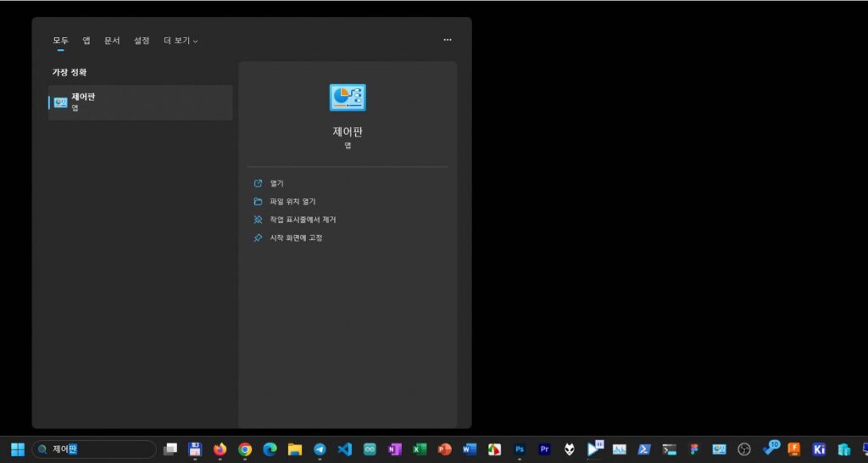
Task: Open OBS Studio from the taskbar
Action: [744, 449]
